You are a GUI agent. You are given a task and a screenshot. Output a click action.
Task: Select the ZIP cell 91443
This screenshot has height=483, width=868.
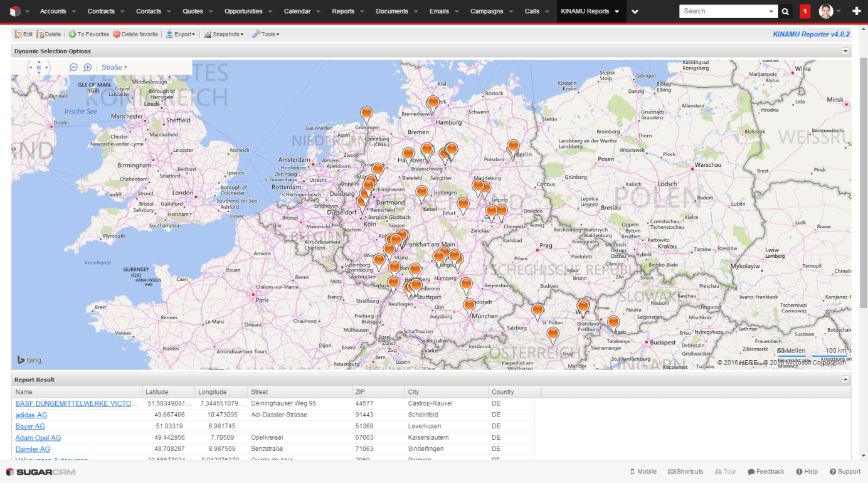pos(379,415)
